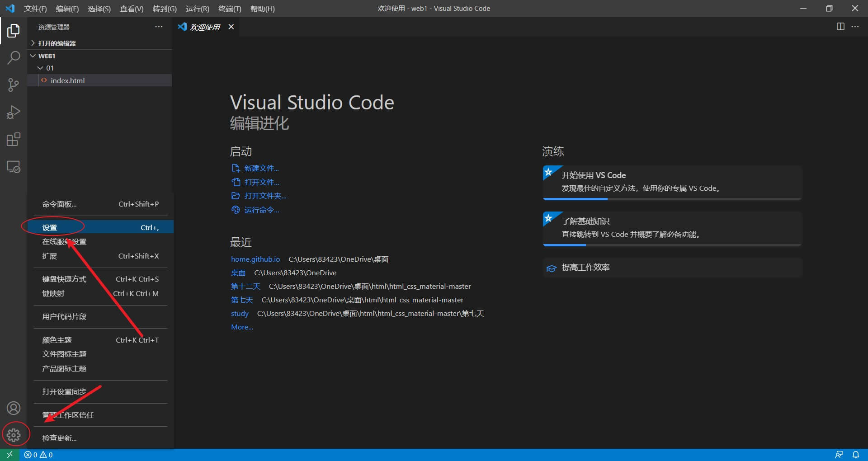Open the Source Control view icon
Screen dimensions: 868x461
(14, 85)
